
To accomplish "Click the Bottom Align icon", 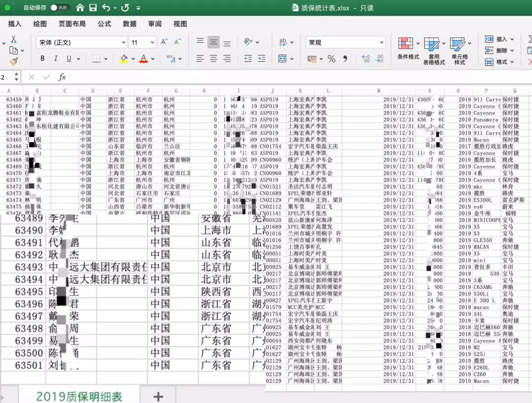I will coord(227,43).
